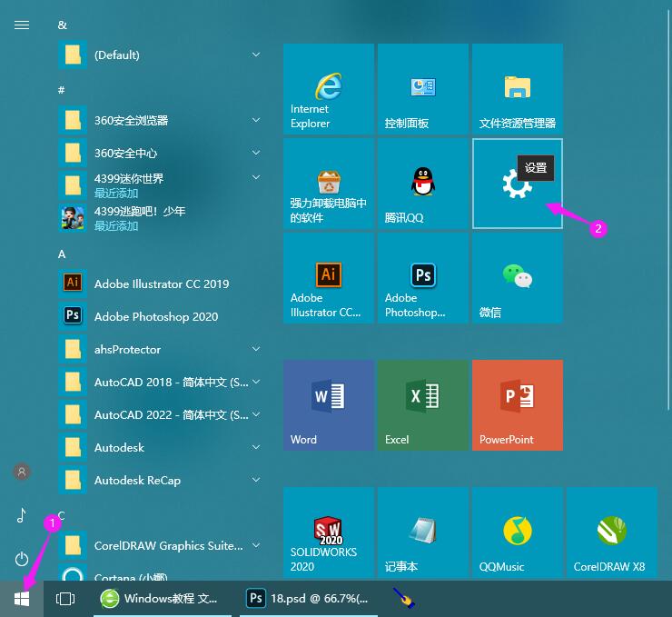Open the SOLIDWORKS 2020 tile
Screen dimensions: 672x617
coord(329,533)
